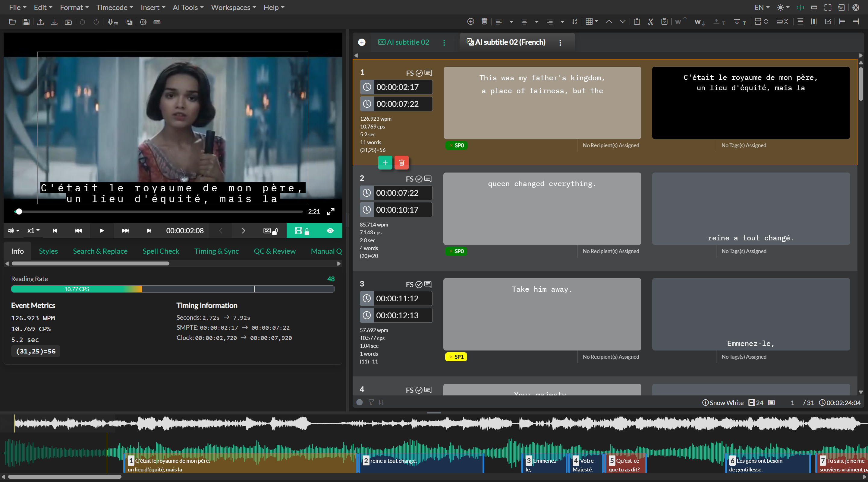
Task: Open keyboard shortcuts via the keyboard icon
Action: (x=157, y=22)
